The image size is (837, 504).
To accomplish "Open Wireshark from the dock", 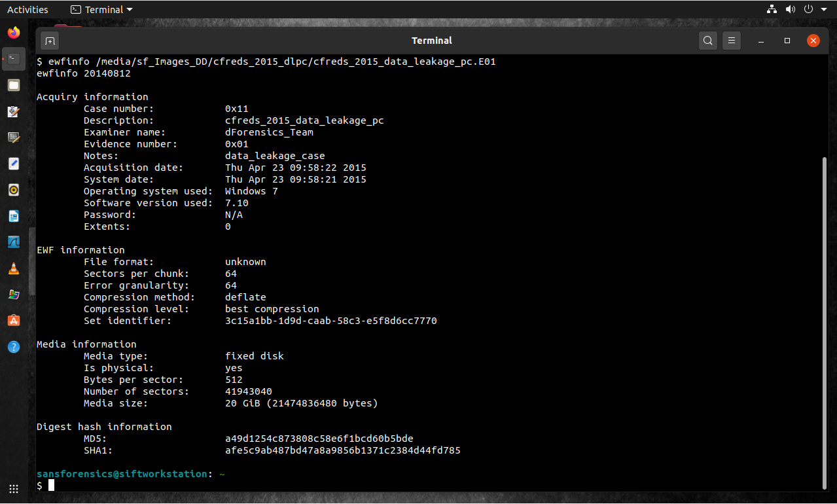I will (x=14, y=242).
